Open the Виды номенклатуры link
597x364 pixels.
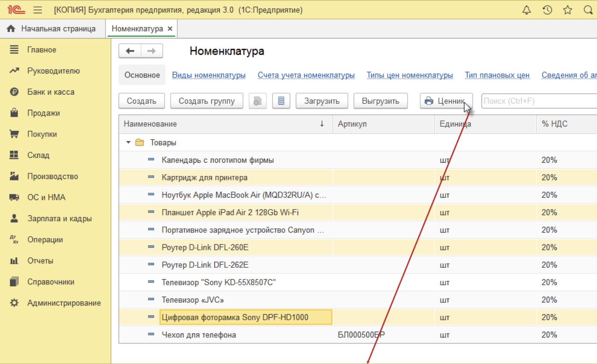tap(209, 75)
